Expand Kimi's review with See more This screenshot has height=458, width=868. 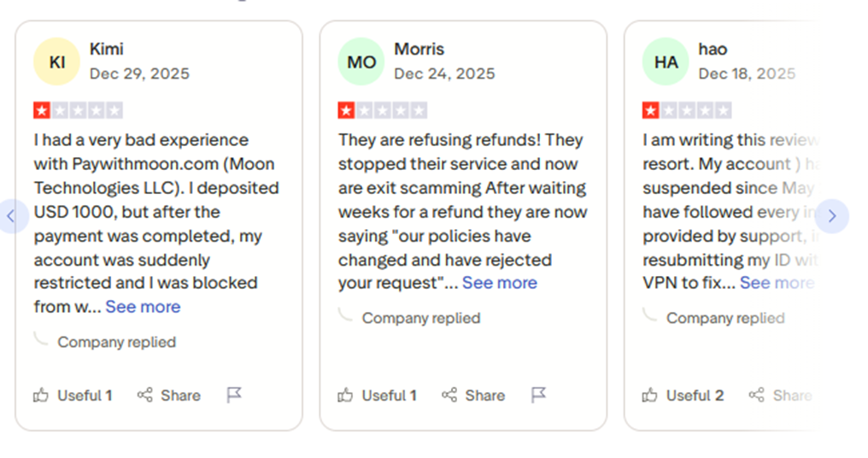click(143, 307)
